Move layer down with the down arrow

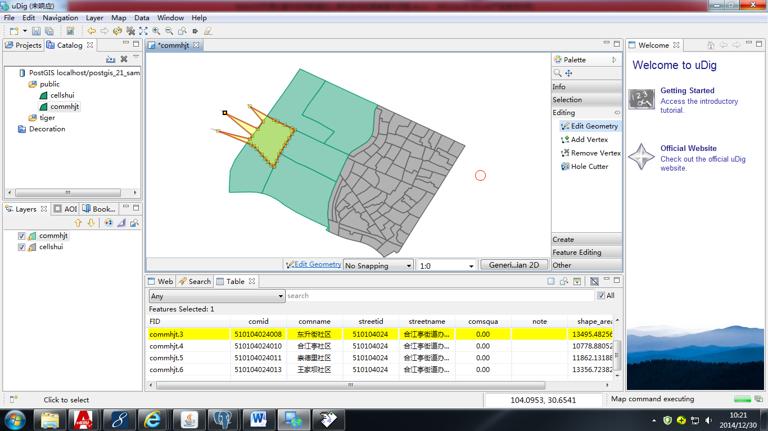pyautogui.click(x=92, y=222)
